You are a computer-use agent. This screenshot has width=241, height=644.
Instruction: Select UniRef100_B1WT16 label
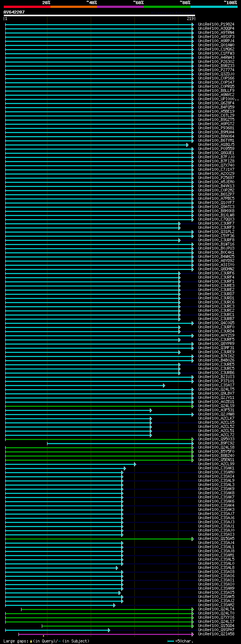216,244
